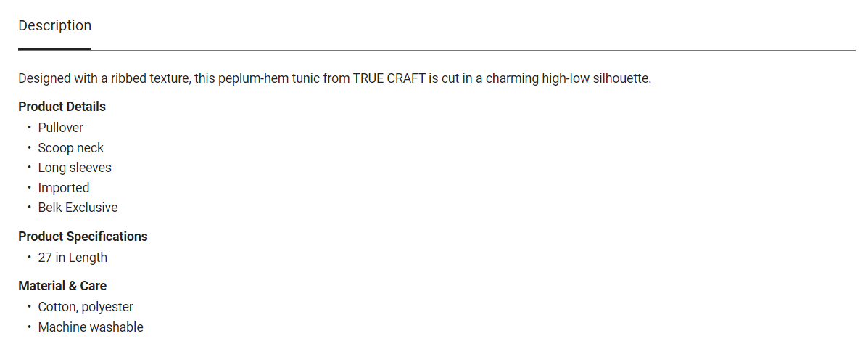Click the Belk Exclusive list item
Screen dimensions: 868x357
click(78, 208)
